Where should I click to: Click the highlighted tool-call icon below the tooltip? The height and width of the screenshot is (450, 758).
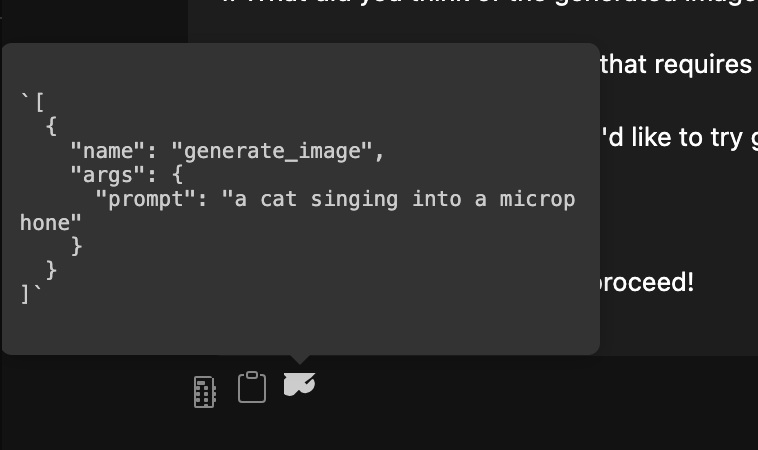coord(299,384)
